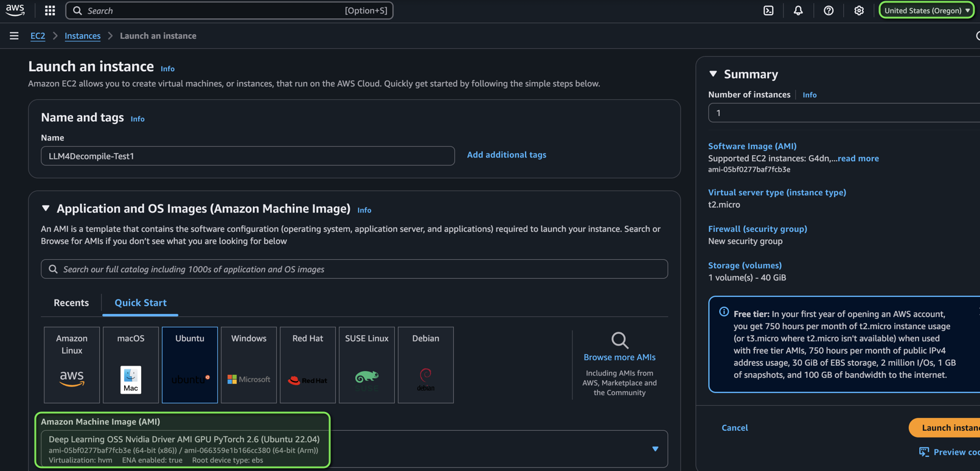Viewport: 980px width, 471px height.
Task: Select the Windows AMI tile
Action: click(249, 365)
